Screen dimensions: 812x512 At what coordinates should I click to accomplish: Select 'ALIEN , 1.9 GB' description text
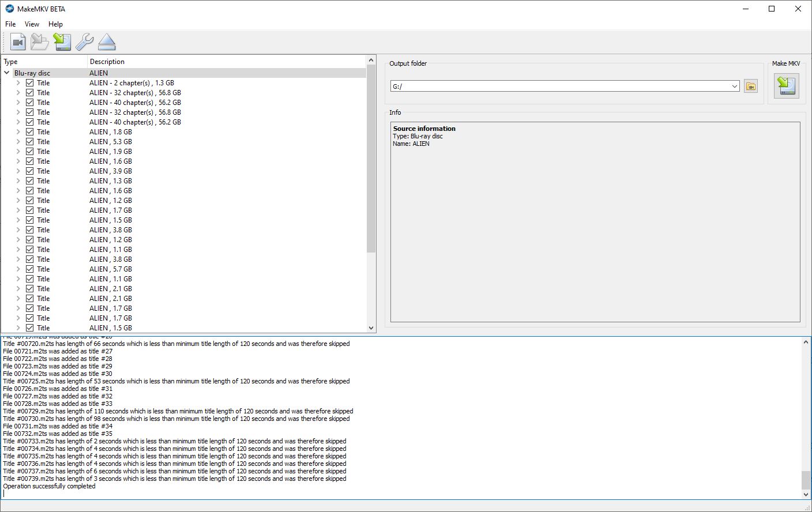click(x=111, y=152)
